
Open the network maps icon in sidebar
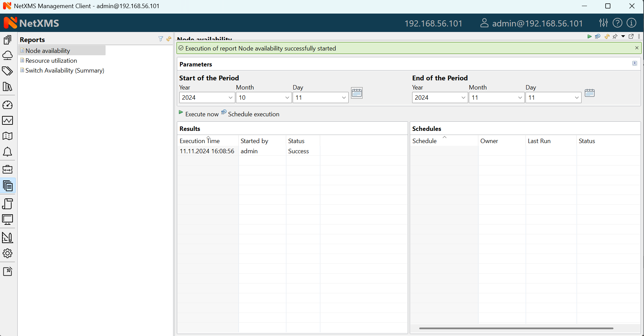point(7,136)
